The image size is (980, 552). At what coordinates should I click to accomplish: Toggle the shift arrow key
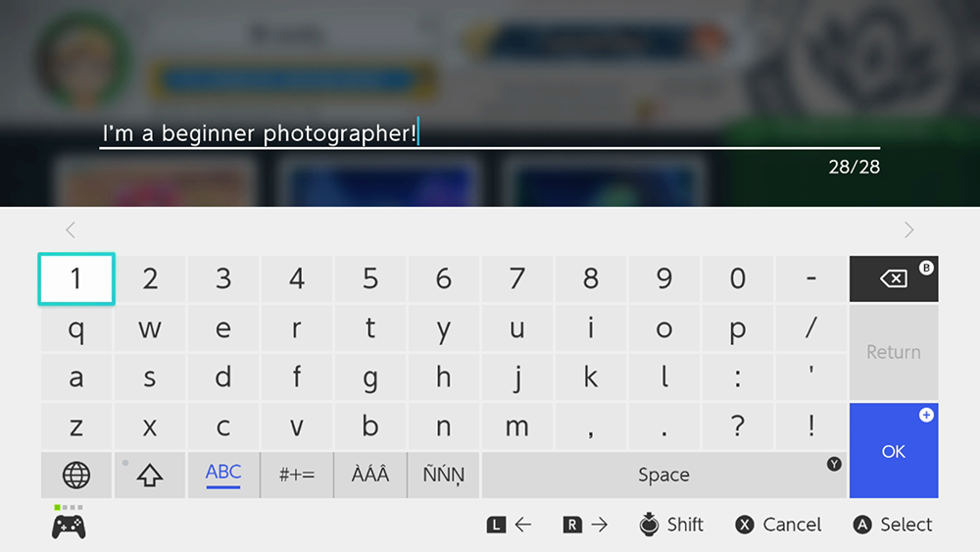click(150, 476)
